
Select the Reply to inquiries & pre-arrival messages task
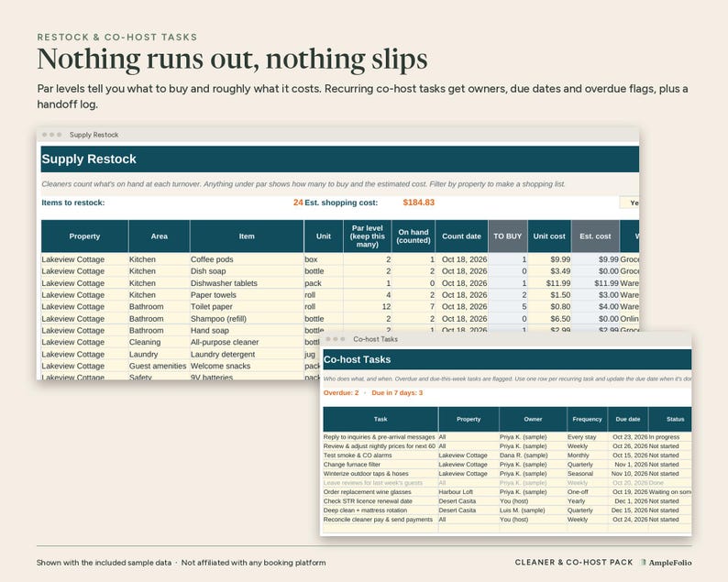tap(379, 437)
